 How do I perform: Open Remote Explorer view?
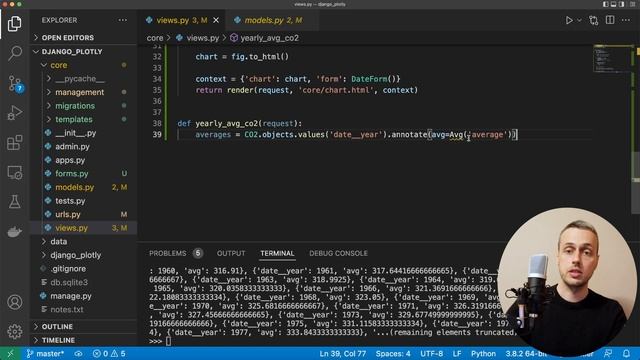[15, 172]
